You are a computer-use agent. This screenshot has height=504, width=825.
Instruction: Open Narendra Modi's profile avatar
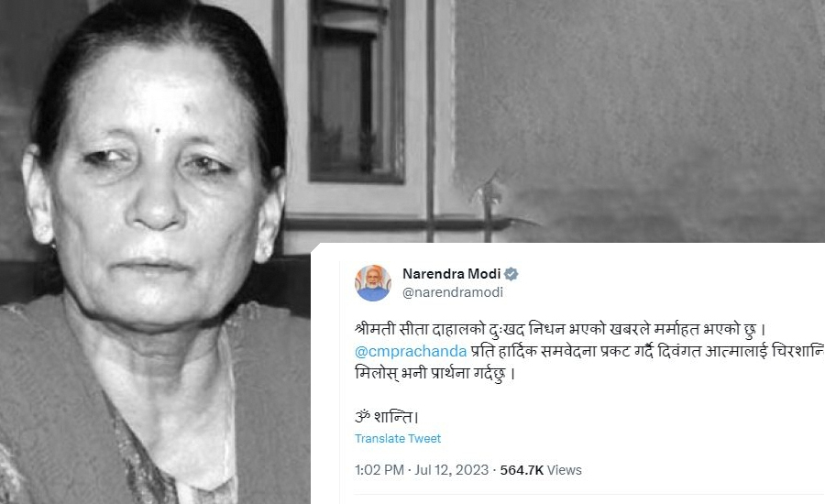[373, 283]
